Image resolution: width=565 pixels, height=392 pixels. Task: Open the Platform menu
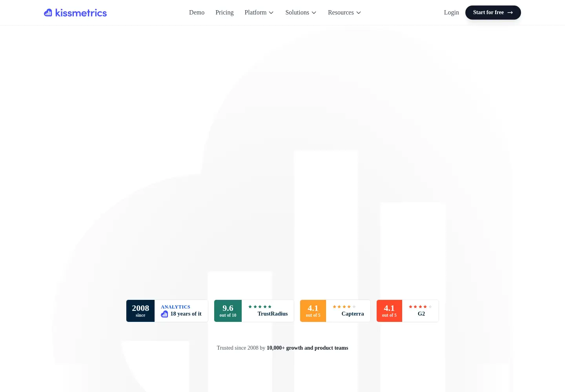[x=259, y=13]
